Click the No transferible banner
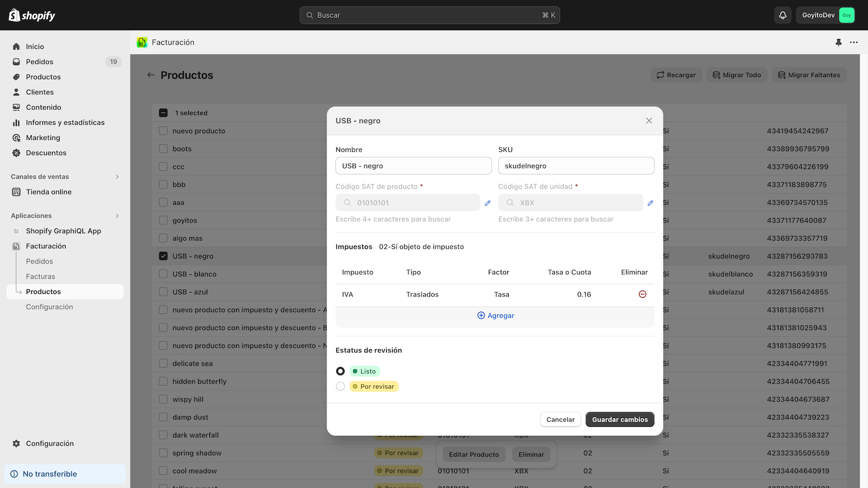Image resolution: width=868 pixels, height=488 pixels. [65, 474]
